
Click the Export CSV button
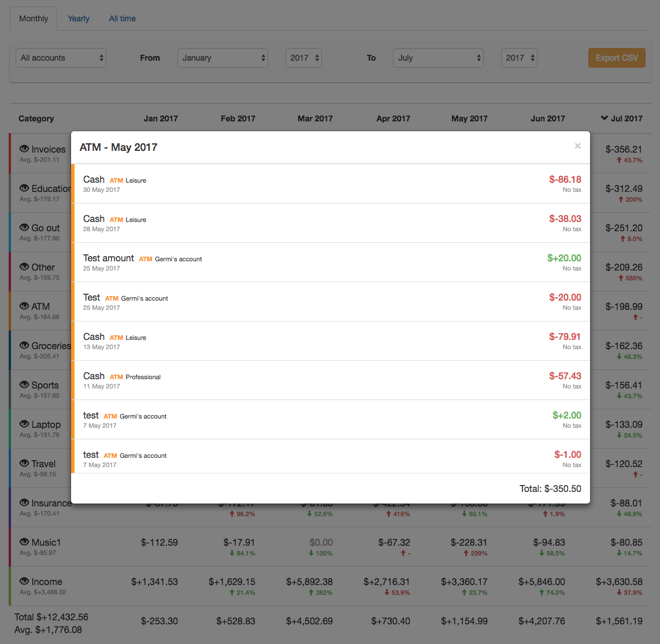tap(617, 58)
